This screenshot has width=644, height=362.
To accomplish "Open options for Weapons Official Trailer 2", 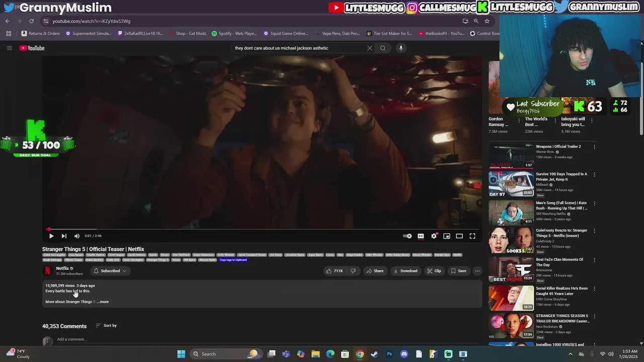I will 594,147.
